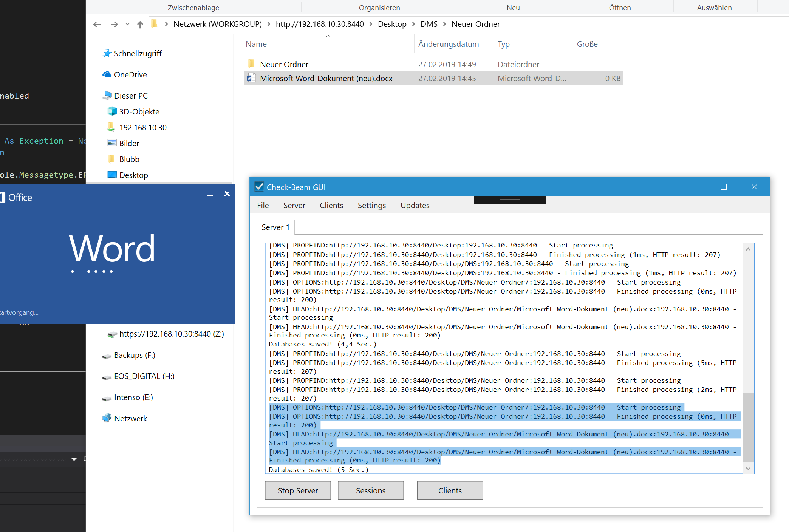Open Netzwerk at bottom of sidebar
This screenshot has height=532, width=789.
(x=130, y=418)
